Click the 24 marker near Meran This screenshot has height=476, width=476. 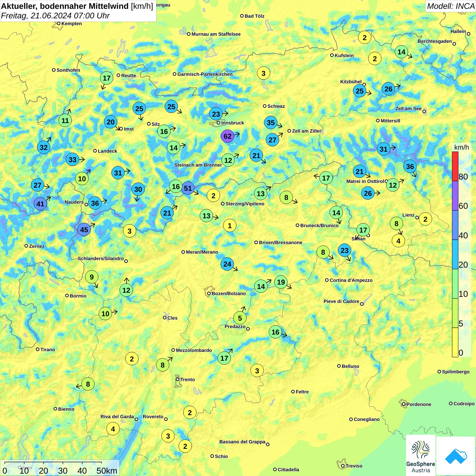click(227, 264)
